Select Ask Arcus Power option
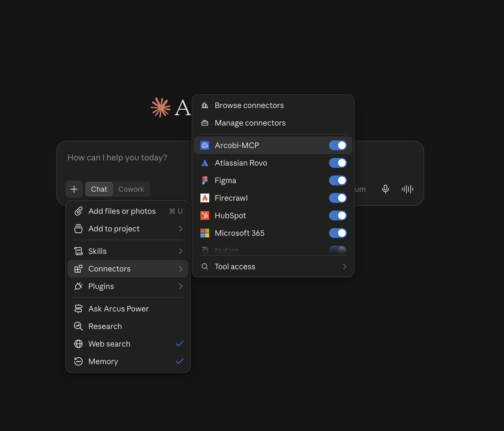504x431 pixels. tap(128, 309)
